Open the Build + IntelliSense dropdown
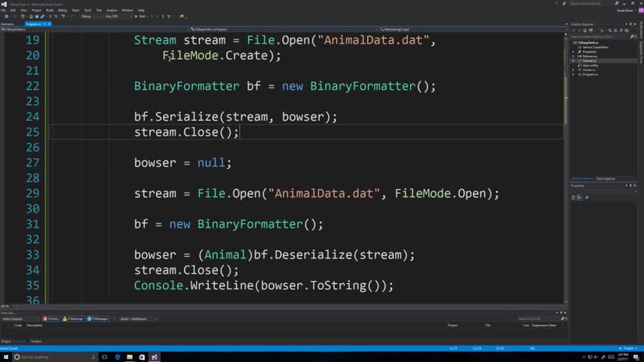The image size is (644, 362). [139, 319]
